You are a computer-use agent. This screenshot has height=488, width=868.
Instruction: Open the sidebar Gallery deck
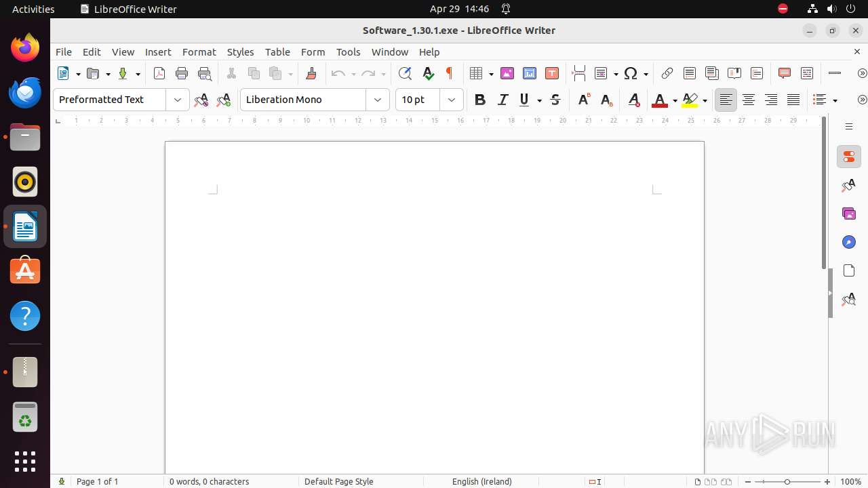849,213
